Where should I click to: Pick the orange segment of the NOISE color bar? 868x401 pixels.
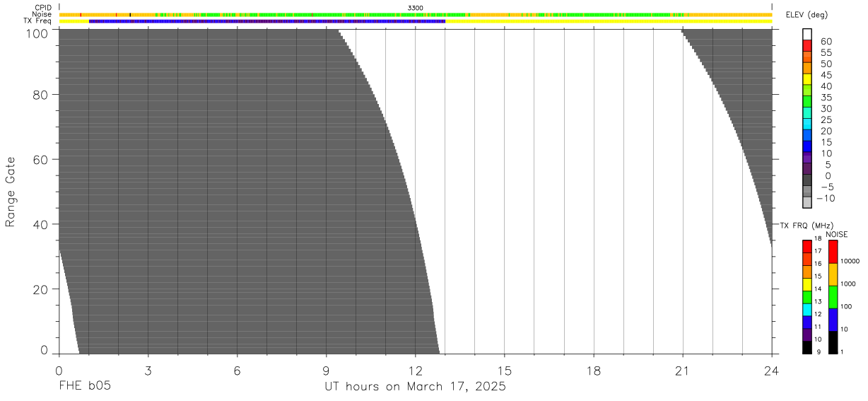pyautogui.click(x=833, y=274)
